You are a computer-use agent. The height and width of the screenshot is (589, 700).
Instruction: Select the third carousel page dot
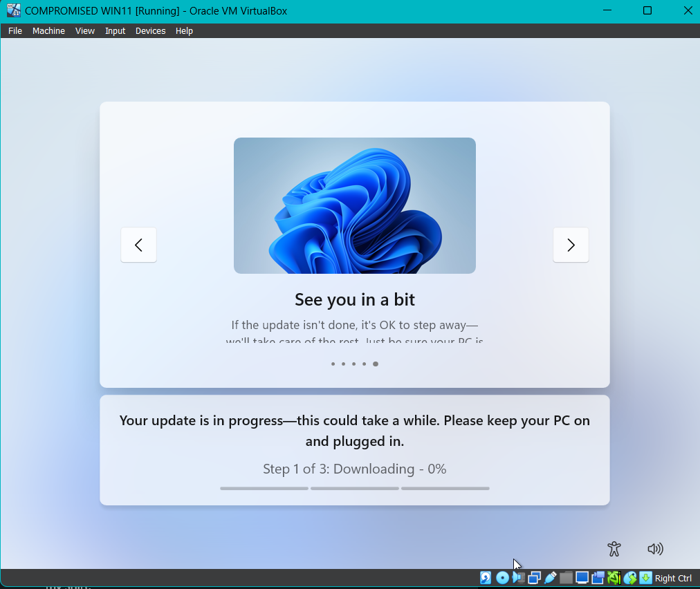point(354,364)
